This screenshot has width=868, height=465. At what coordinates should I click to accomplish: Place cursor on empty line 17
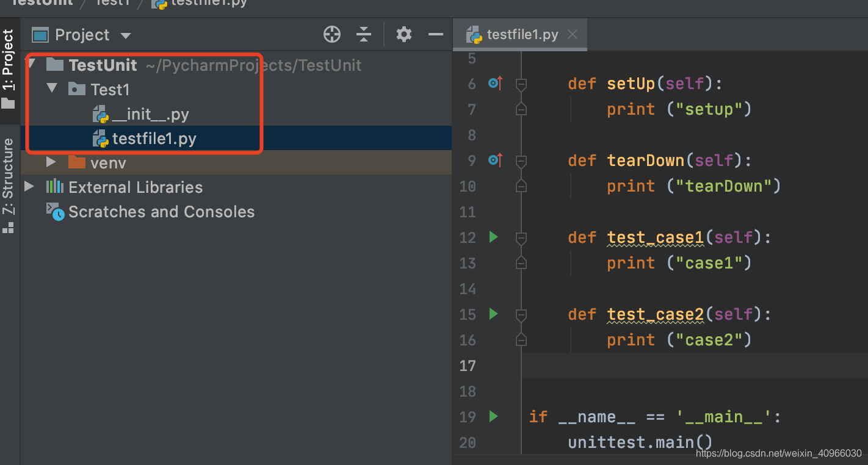tap(695, 366)
